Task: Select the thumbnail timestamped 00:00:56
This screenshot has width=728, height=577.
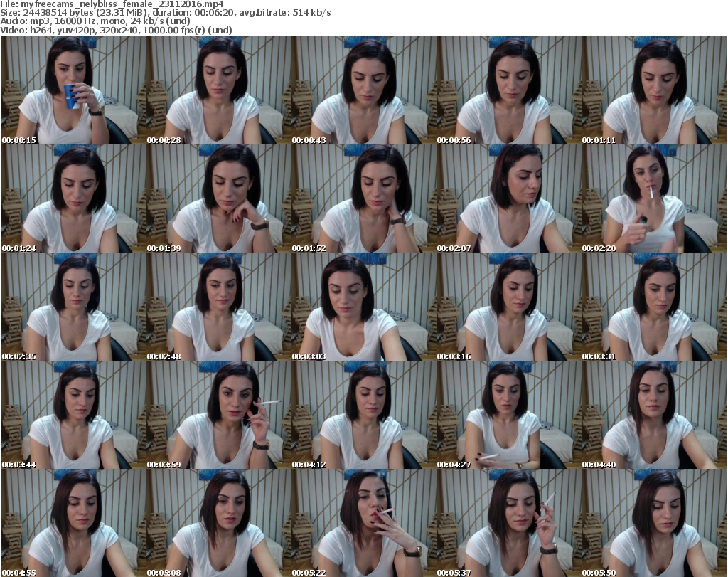Action: pyautogui.click(x=509, y=90)
